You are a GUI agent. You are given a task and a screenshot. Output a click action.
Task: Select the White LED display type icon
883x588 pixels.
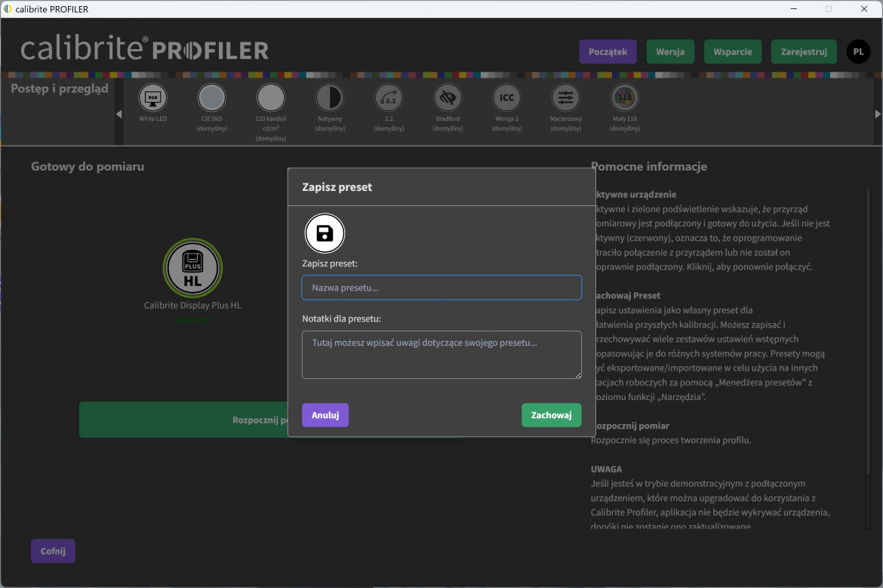coord(152,98)
